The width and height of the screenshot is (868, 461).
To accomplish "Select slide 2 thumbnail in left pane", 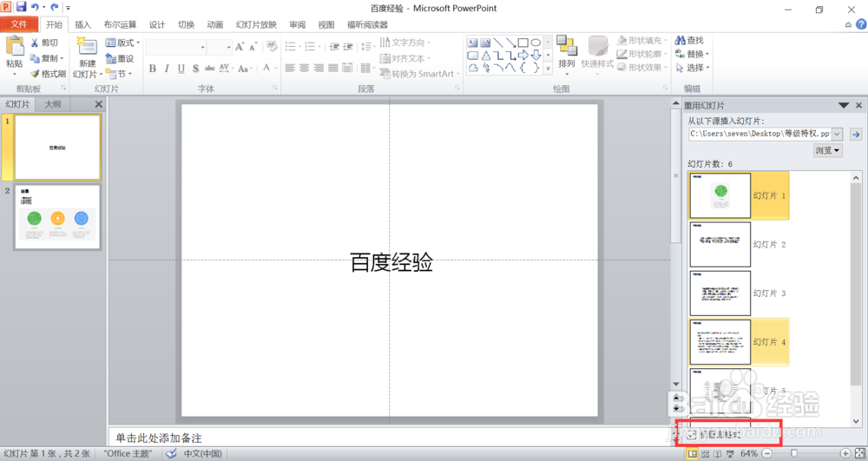I will tap(57, 217).
